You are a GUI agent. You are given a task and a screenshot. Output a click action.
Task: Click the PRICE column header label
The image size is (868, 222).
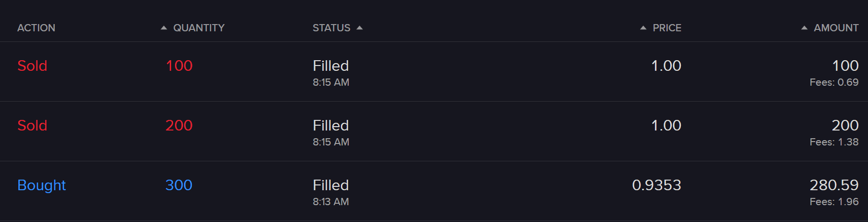[667, 28]
